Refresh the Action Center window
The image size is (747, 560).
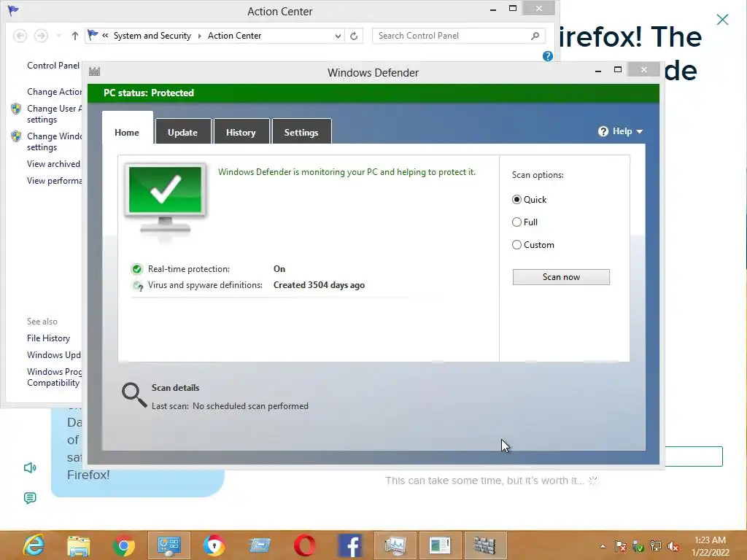tap(354, 36)
